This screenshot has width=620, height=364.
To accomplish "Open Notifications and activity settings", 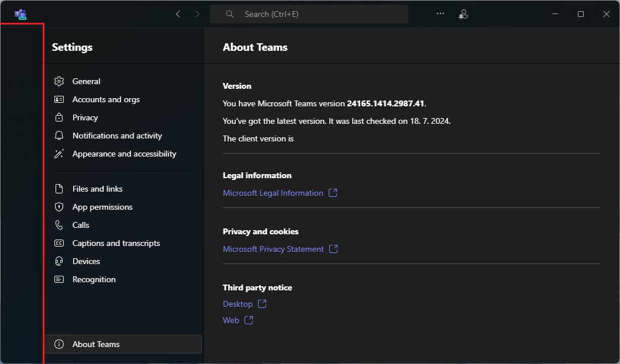I will point(117,136).
